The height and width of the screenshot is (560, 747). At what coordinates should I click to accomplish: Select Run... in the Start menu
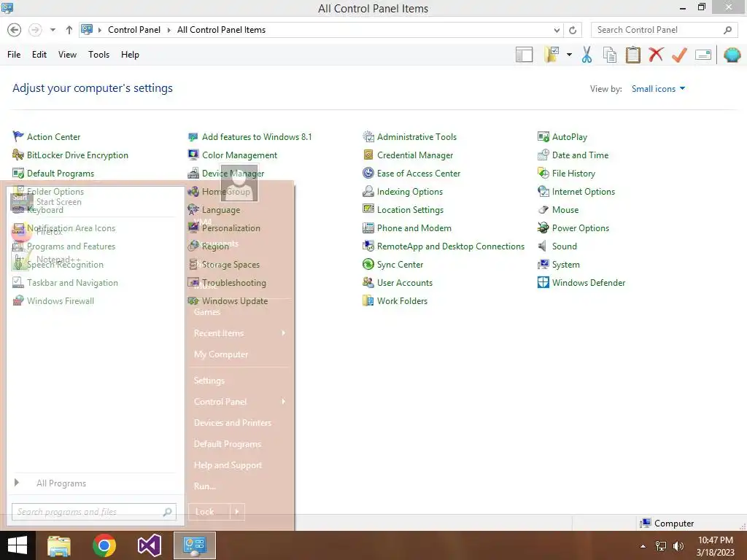[x=205, y=486]
